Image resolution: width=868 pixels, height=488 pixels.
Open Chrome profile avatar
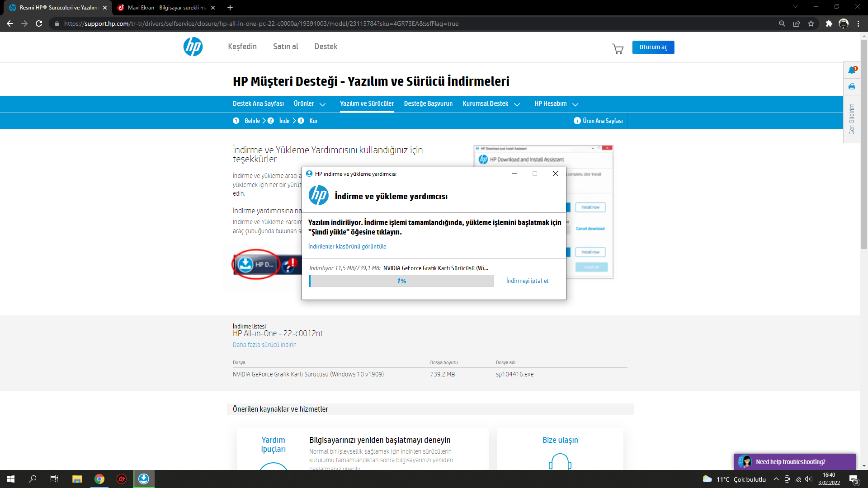[844, 23]
